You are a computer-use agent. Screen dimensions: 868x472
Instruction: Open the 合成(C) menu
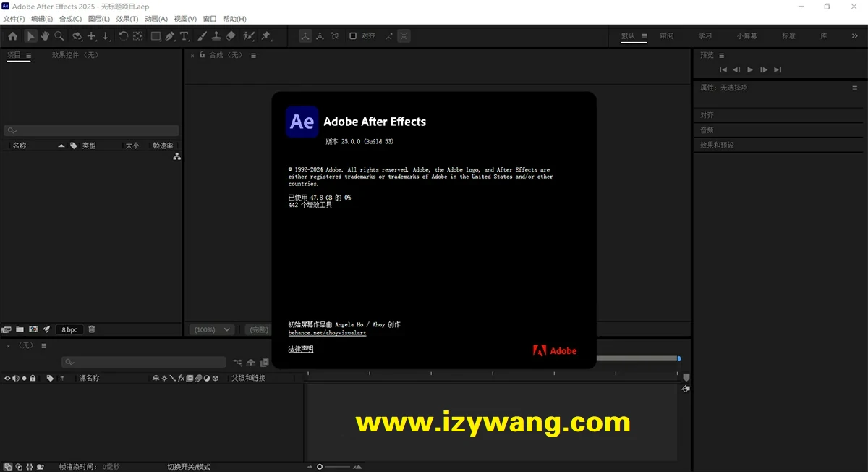click(x=70, y=19)
